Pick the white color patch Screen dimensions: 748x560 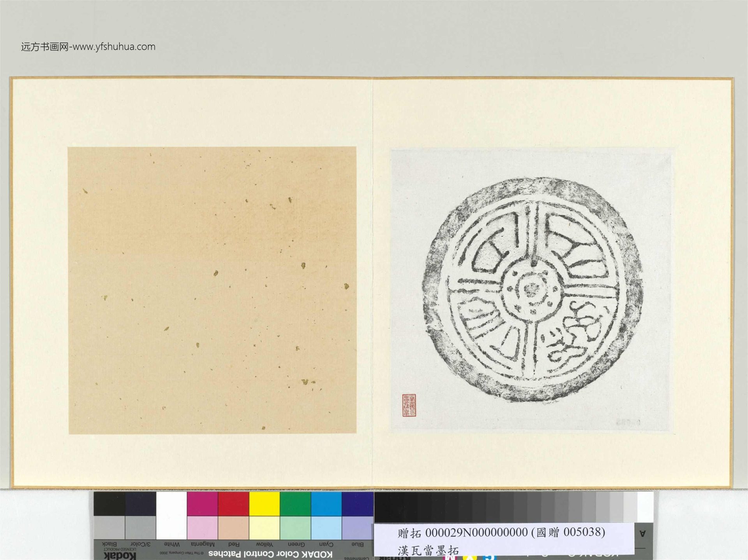171,515
